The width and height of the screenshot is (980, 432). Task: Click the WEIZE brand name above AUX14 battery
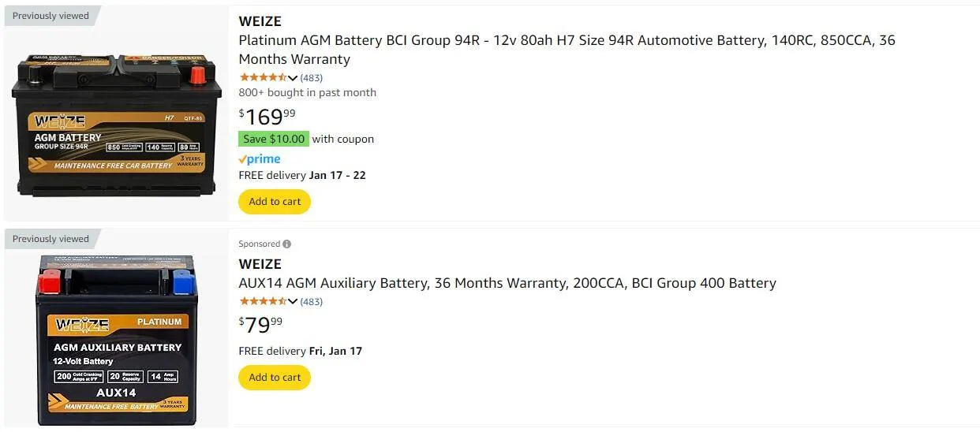coord(260,264)
